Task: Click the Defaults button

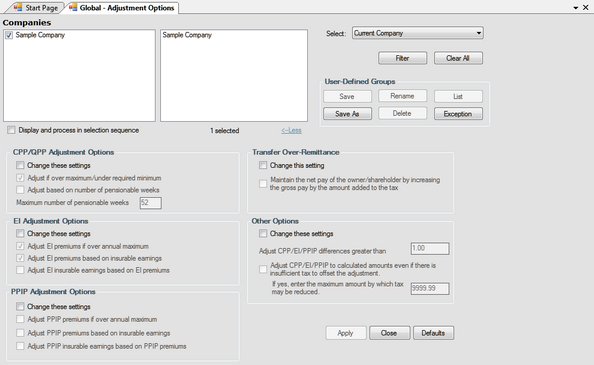Action: pyautogui.click(x=433, y=333)
